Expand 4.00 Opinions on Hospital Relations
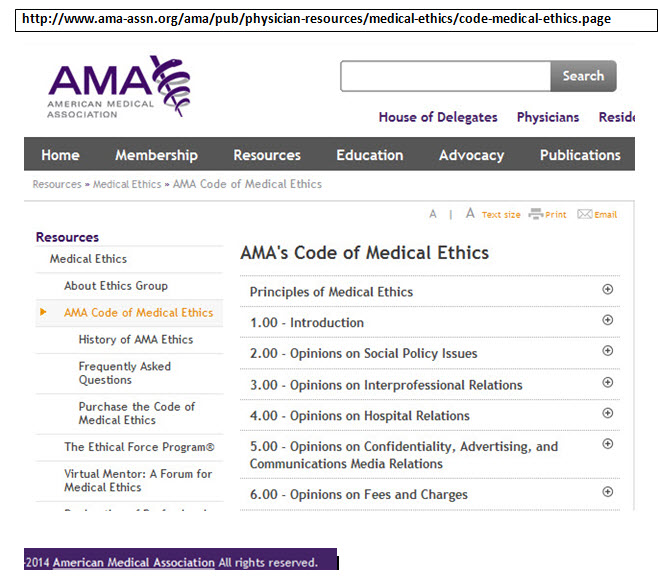This screenshot has width=659, height=577. 607,414
